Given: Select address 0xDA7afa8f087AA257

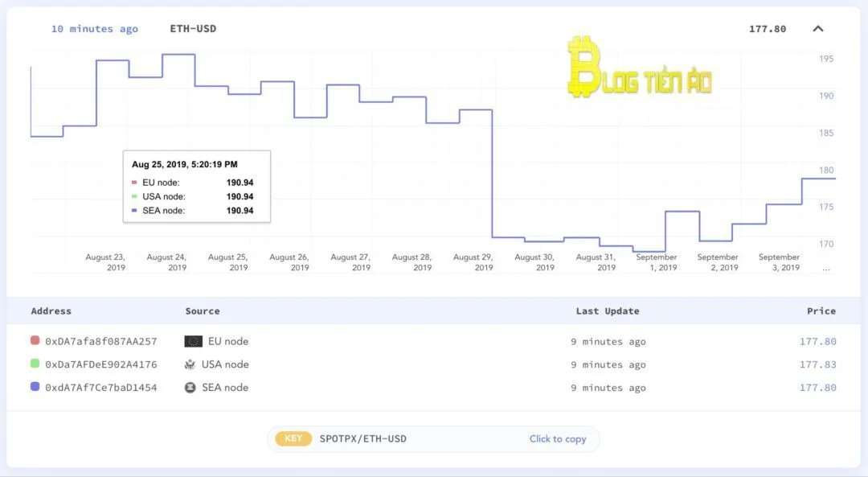Looking at the screenshot, I should coord(100,341).
